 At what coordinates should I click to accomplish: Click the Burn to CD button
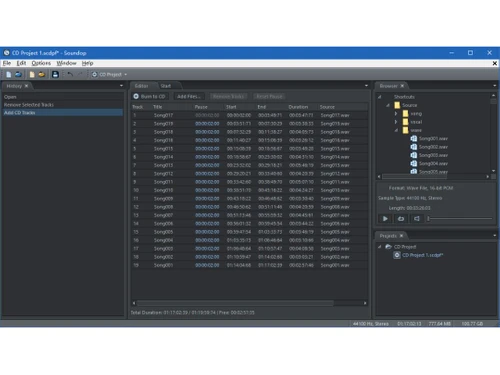pyautogui.click(x=149, y=96)
